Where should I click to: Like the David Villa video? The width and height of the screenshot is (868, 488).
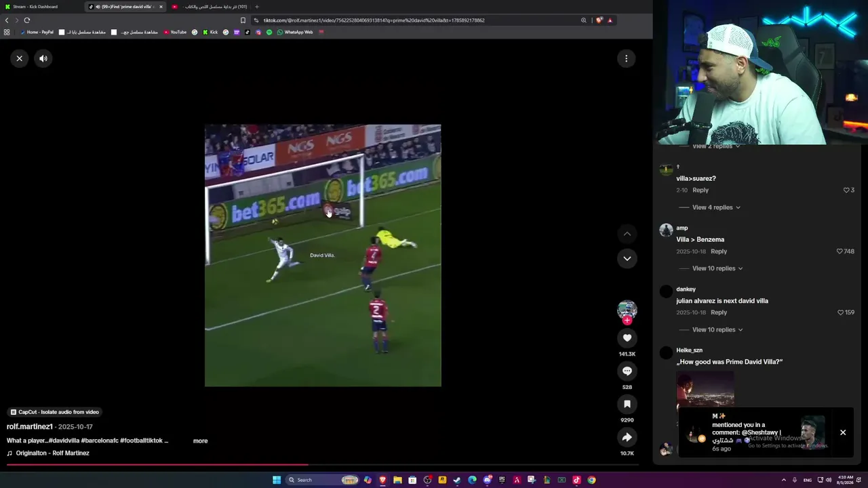[x=627, y=338]
